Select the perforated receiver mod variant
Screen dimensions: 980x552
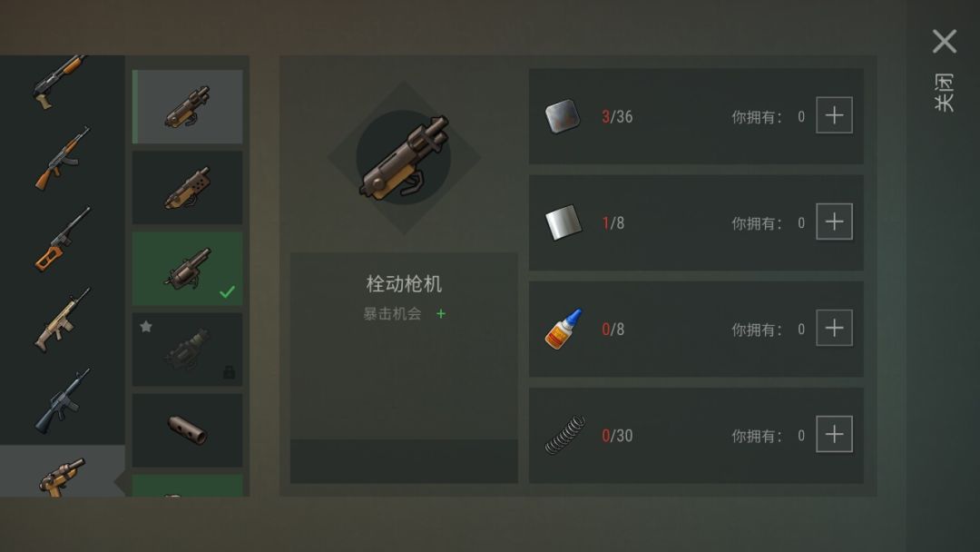point(188,188)
